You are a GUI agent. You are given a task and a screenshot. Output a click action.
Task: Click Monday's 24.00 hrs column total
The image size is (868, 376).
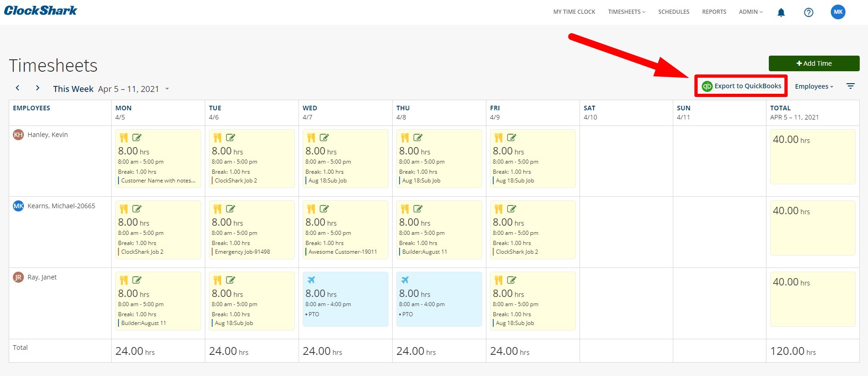pyautogui.click(x=135, y=351)
